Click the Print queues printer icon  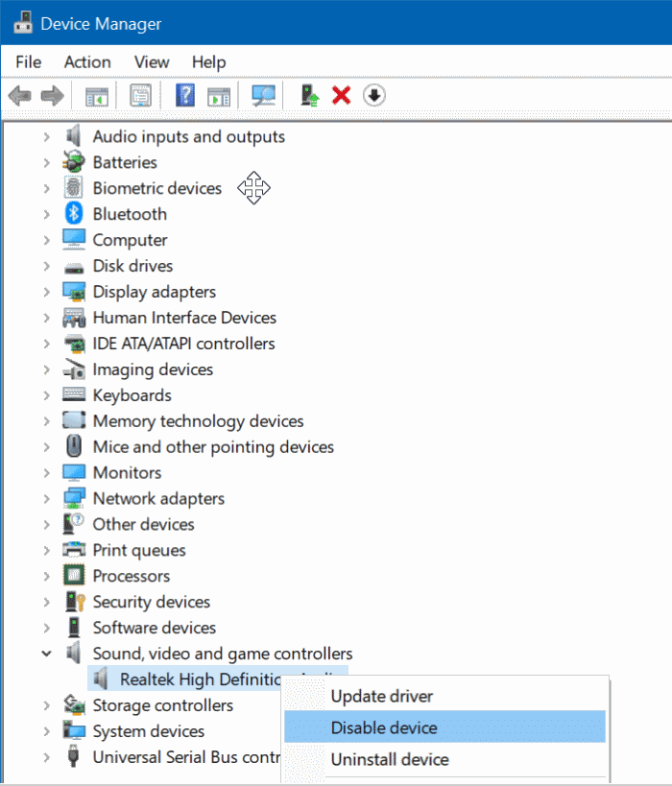coord(74,549)
